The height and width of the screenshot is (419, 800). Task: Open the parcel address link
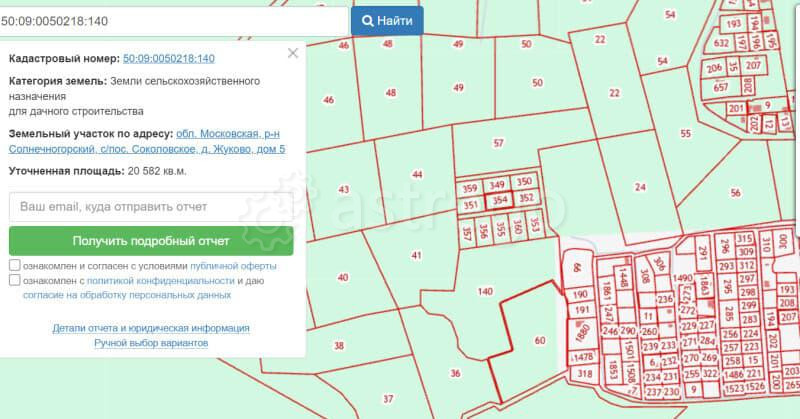coord(147,141)
